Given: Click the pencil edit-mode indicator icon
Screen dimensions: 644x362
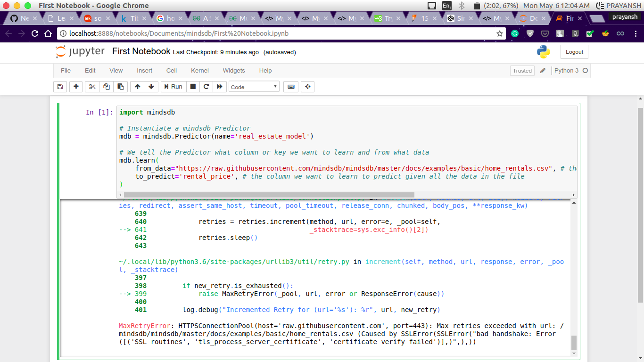Looking at the screenshot, I should [x=543, y=71].
